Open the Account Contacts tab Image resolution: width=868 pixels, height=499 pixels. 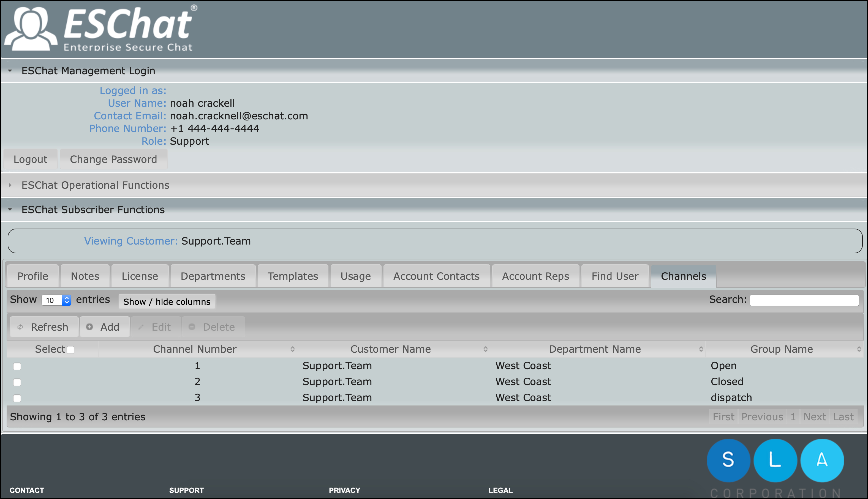pos(436,276)
